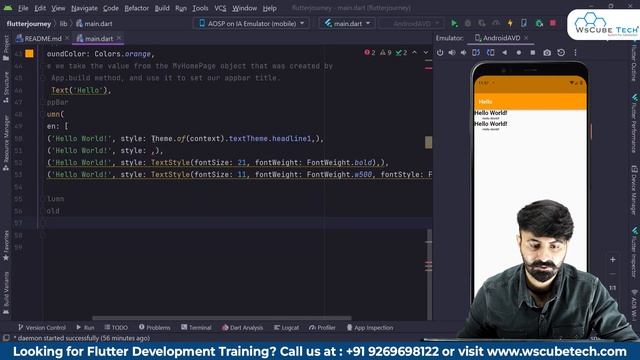
Task: Open the Dart Analysis tool window
Action: 242,327
